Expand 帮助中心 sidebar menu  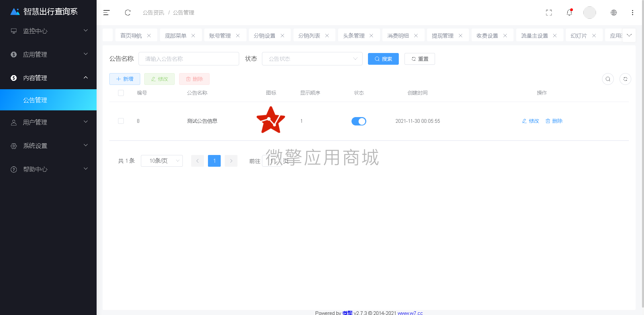tap(48, 169)
